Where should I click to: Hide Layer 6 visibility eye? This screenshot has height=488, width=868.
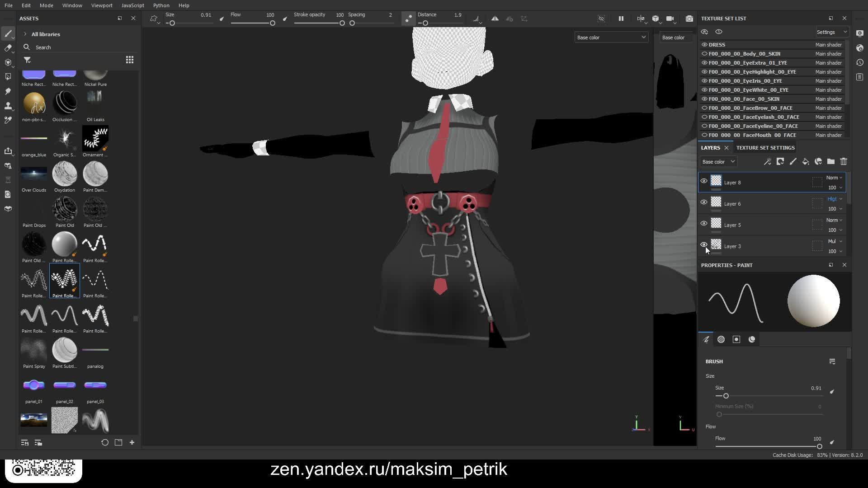[x=704, y=202]
